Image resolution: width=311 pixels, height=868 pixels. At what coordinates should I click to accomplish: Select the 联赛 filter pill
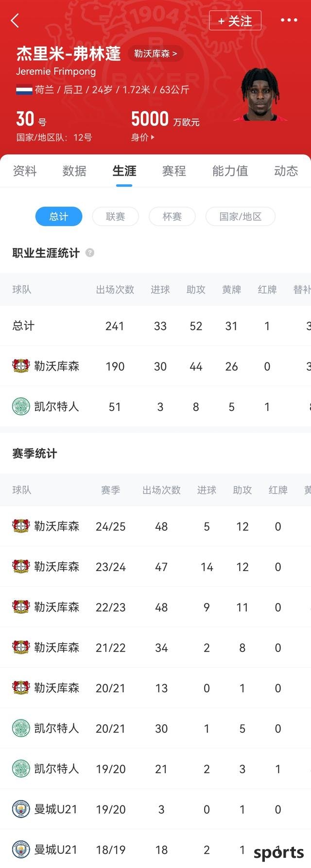pyautogui.click(x=116, y=216)
